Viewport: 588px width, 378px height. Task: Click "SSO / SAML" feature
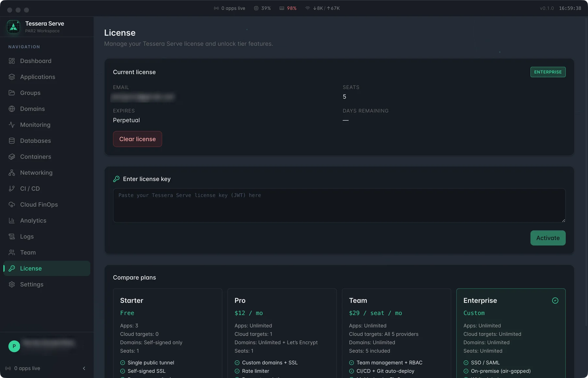pos(485,363)
